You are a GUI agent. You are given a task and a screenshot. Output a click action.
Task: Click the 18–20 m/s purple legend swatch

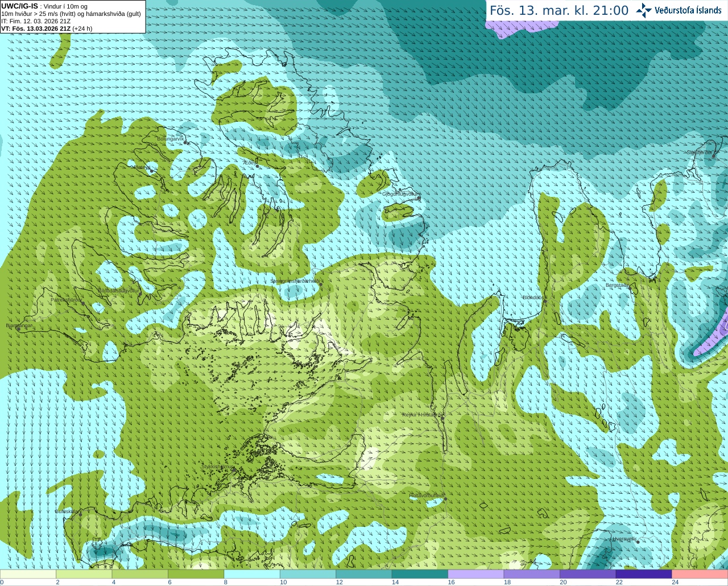point(532,574)
